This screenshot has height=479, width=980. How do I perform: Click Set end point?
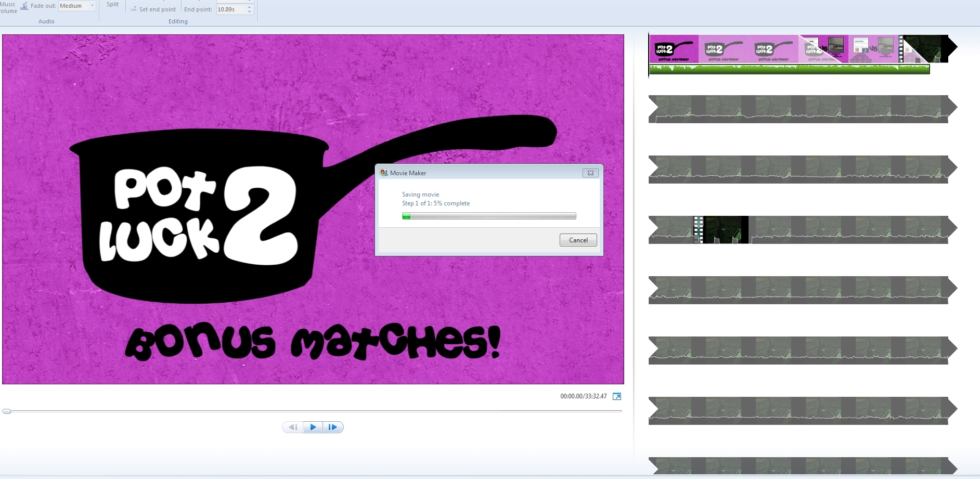[x=153, y=9]
